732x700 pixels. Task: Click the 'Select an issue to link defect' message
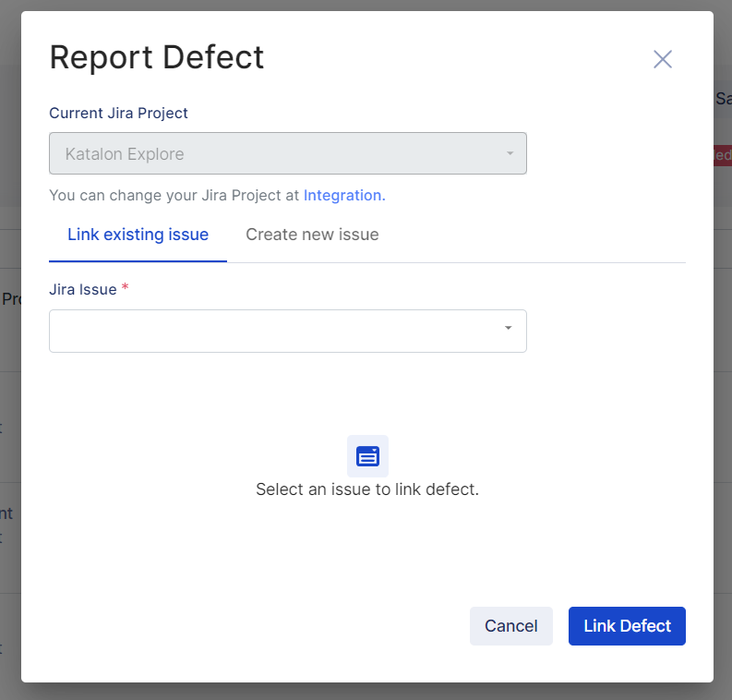point(366,489)
